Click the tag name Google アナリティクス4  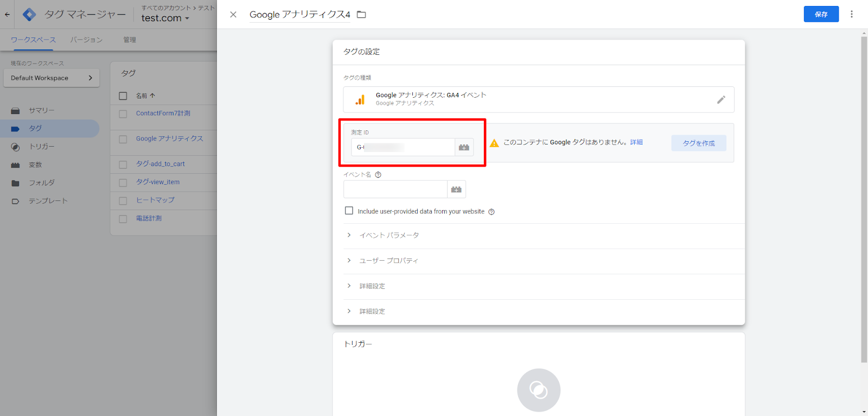pyautogui.click(x=300, y=15)
